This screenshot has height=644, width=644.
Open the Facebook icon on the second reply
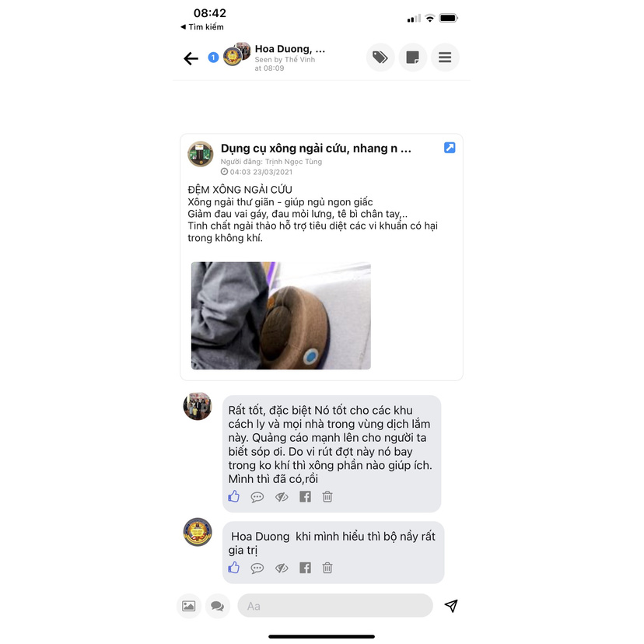[x=305, y=568]
